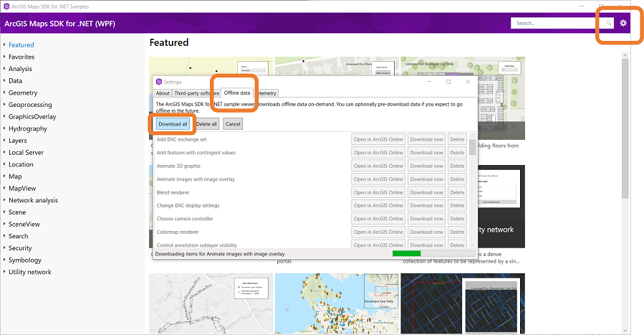This screenshot has height=335, width=644.
Task: Download now for Blend renderer
Action: point(426,192)
